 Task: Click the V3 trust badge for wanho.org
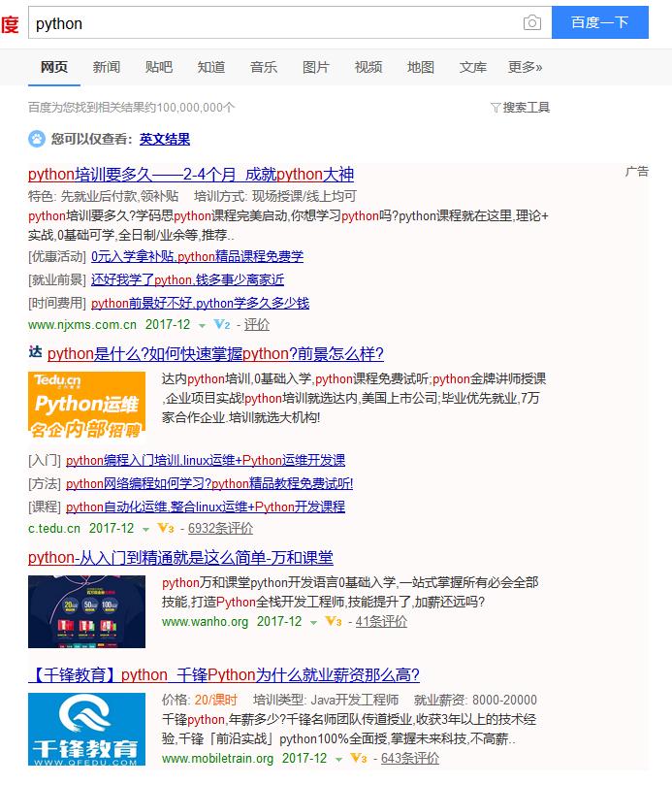(334, 621)
